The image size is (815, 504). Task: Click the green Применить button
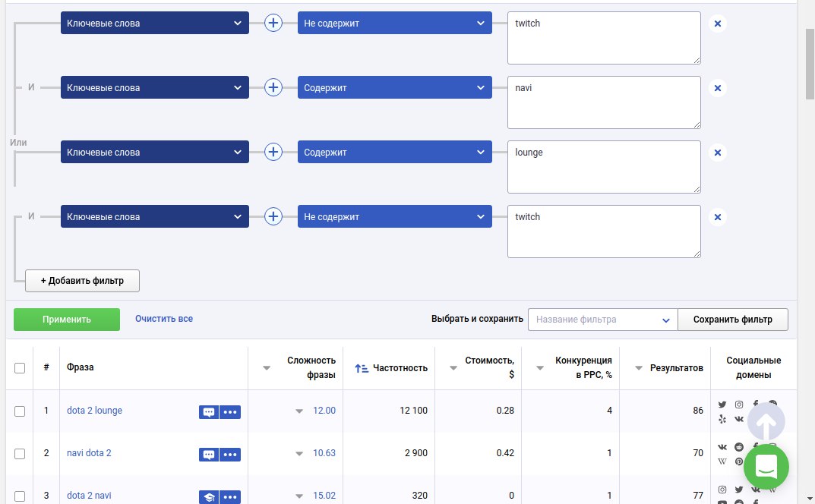tap(67, 320)
